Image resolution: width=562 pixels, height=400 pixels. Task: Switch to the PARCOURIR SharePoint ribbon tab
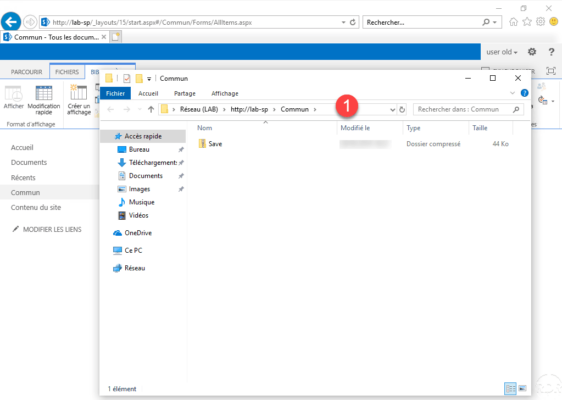[x=26, y=72]
